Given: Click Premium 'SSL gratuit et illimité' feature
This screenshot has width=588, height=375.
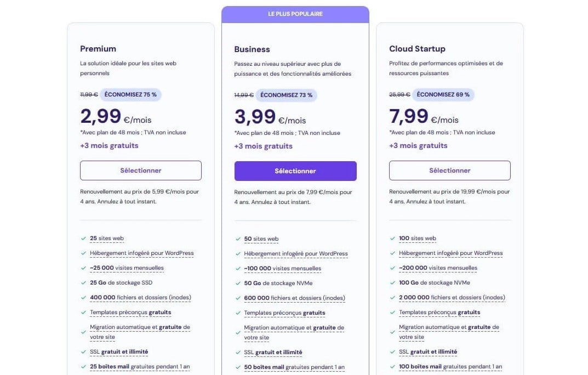Looking at the screenshot, I should pyautogui.click(x=119, y=352).
